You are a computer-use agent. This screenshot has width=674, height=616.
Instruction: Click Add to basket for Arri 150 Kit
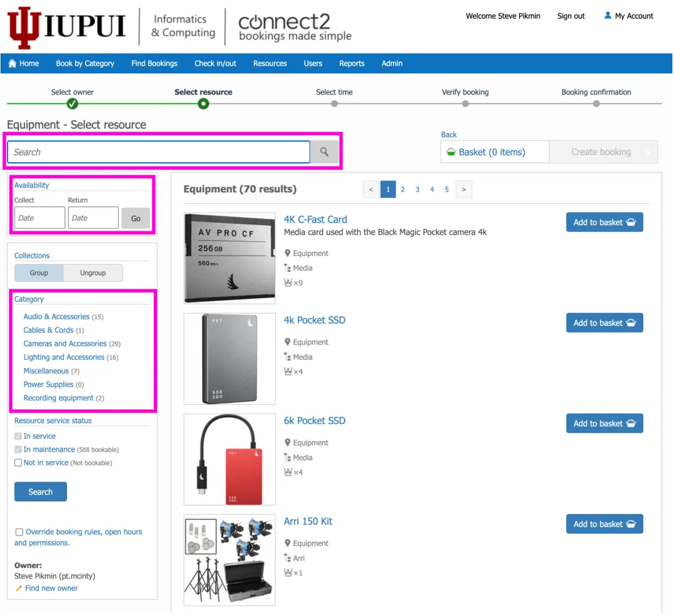click(x=605, y=524)
